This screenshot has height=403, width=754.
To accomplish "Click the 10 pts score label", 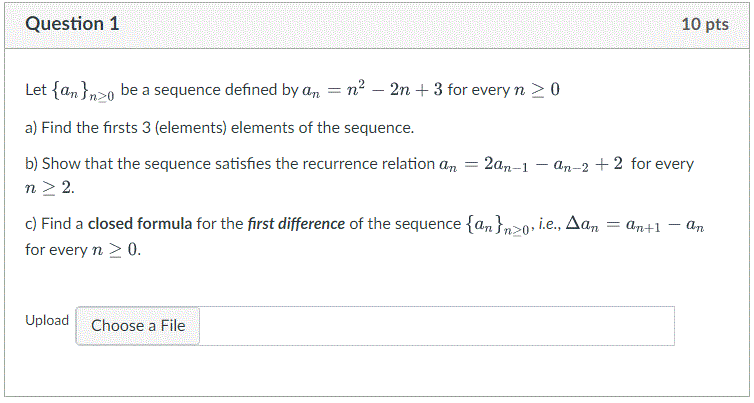I will (x=704, y=24).
